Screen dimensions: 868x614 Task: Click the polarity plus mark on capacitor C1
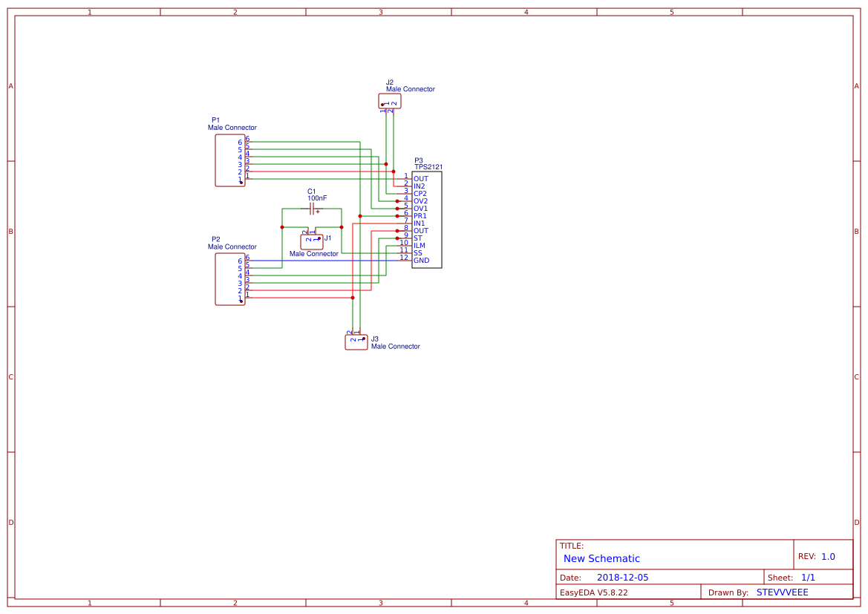tap(317, 212)
